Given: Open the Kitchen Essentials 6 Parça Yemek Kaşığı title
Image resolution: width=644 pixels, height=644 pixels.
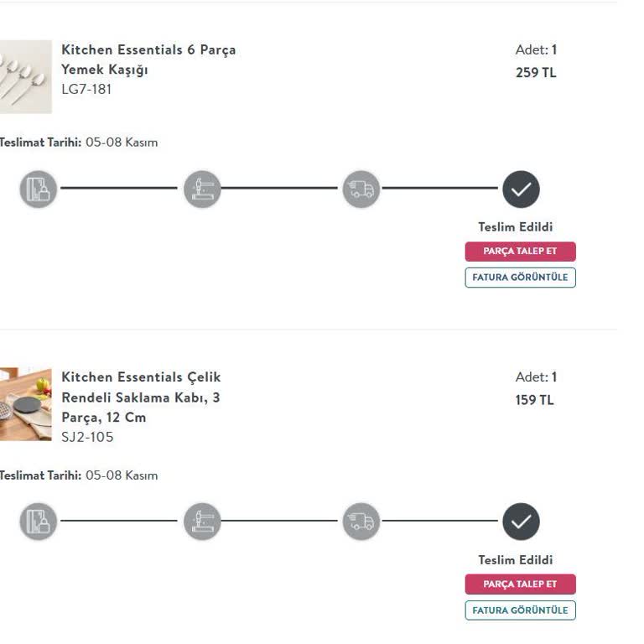Looking at the screenshot, I should click(148, 60).
